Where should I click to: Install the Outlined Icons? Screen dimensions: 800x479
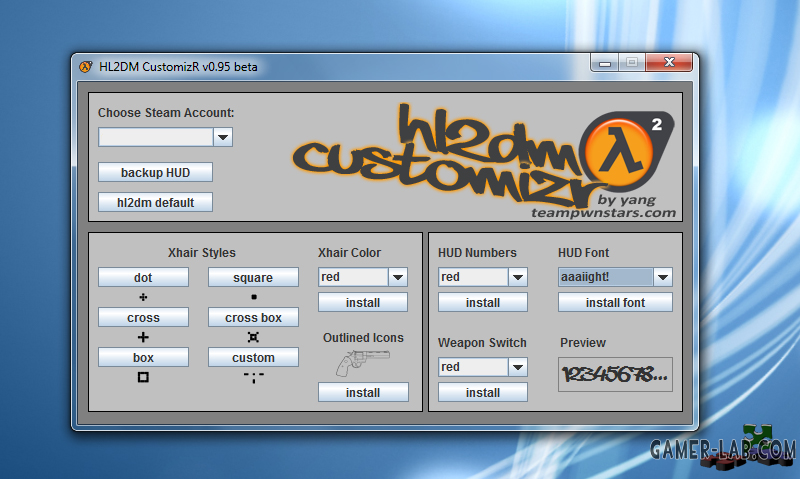pos(363,392)
